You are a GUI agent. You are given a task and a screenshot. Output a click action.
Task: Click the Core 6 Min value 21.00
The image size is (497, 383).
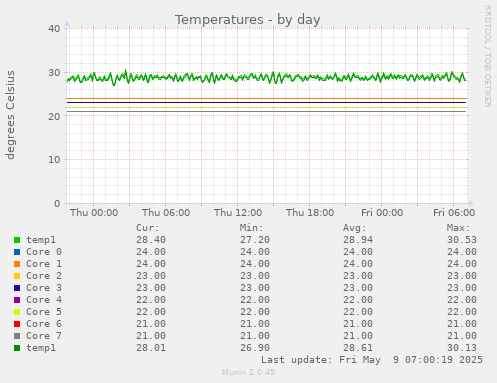point(255,324)
